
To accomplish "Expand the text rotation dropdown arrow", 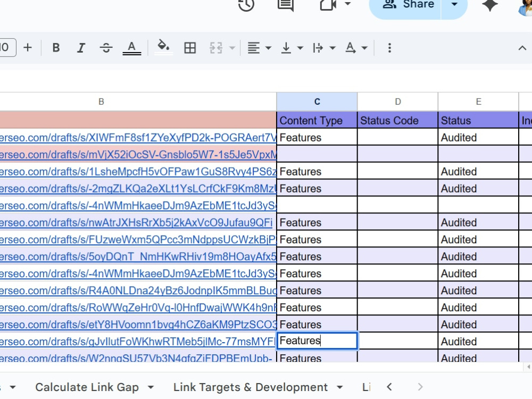I will coord(364,48).
